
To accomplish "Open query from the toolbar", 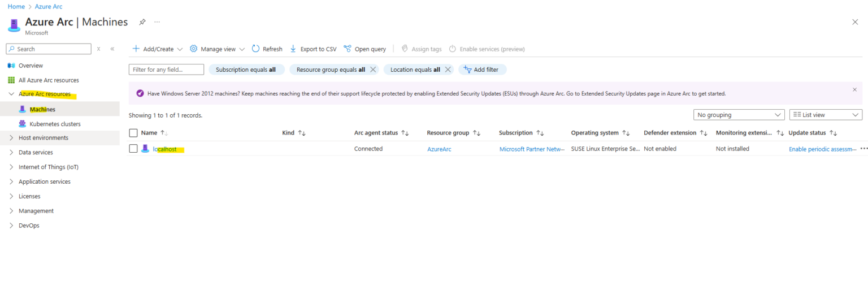I will point(364,49).
